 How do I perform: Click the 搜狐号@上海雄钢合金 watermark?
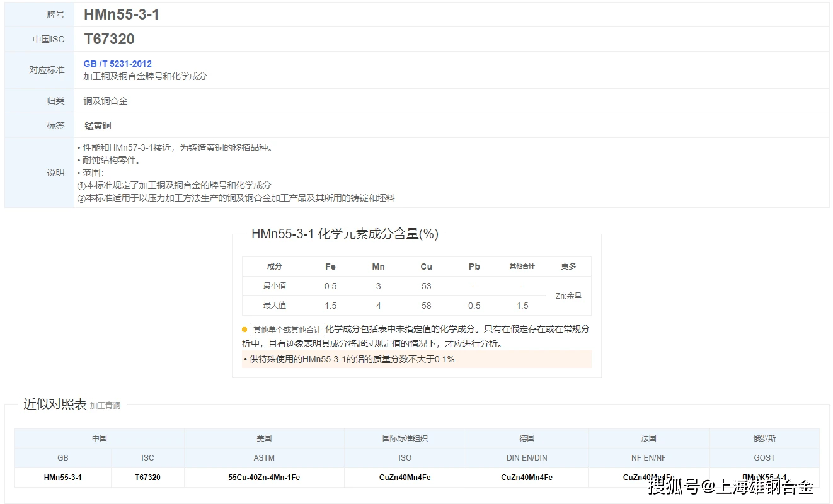click(x=731, y=486)
